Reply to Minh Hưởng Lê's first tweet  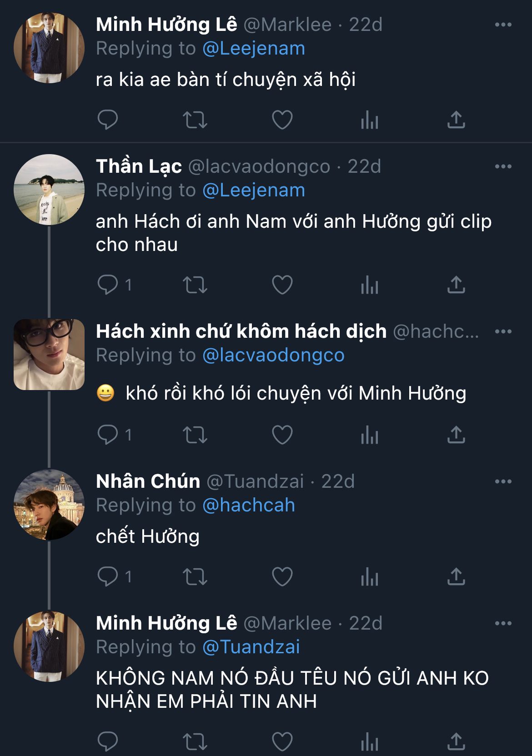click(x=108, y=120)
